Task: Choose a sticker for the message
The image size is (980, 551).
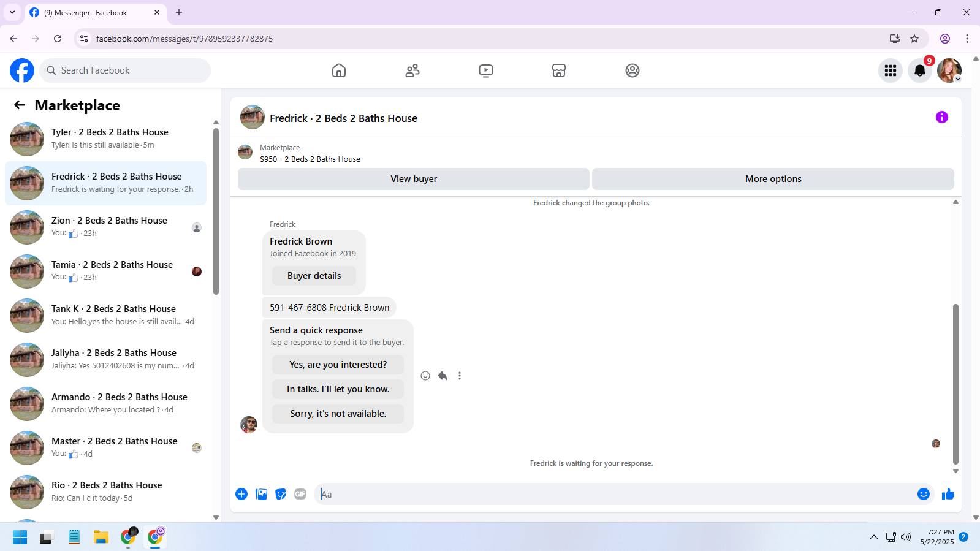Action: (281, 494)
